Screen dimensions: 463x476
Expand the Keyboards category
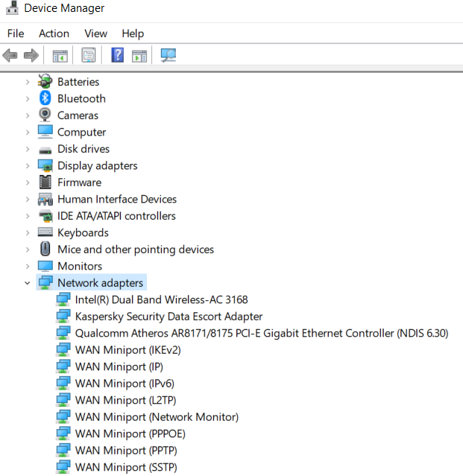[x=28, y=232]
